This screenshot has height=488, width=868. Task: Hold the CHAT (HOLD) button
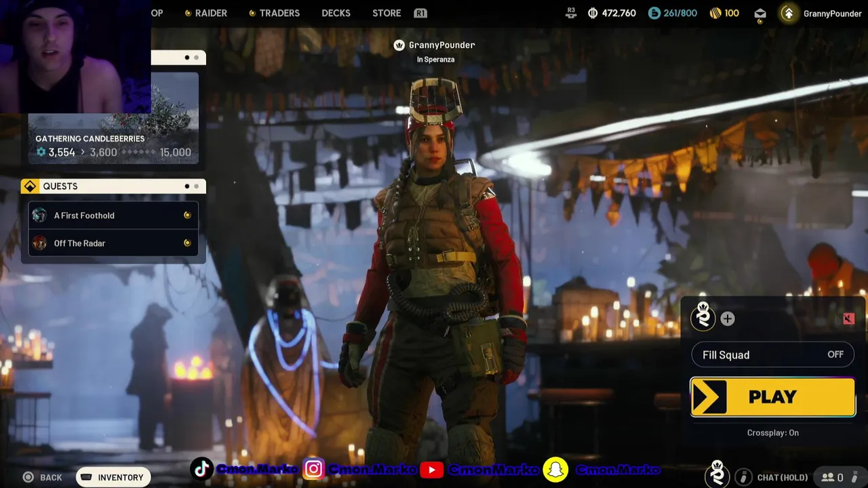click(782, 477)
